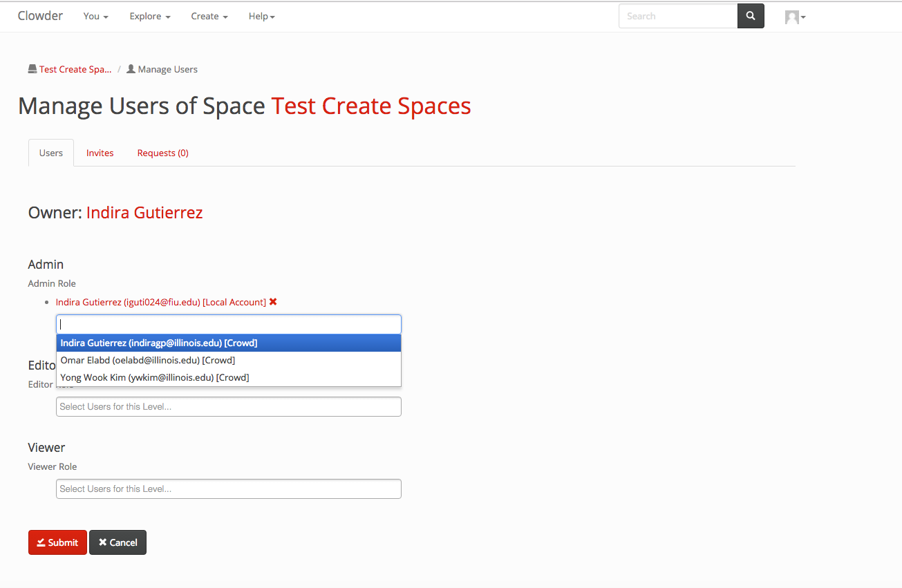This screenshot has height=588, width=902.
Task: Click the space icon in breadcrumb
Action: [x=32, y=69]
